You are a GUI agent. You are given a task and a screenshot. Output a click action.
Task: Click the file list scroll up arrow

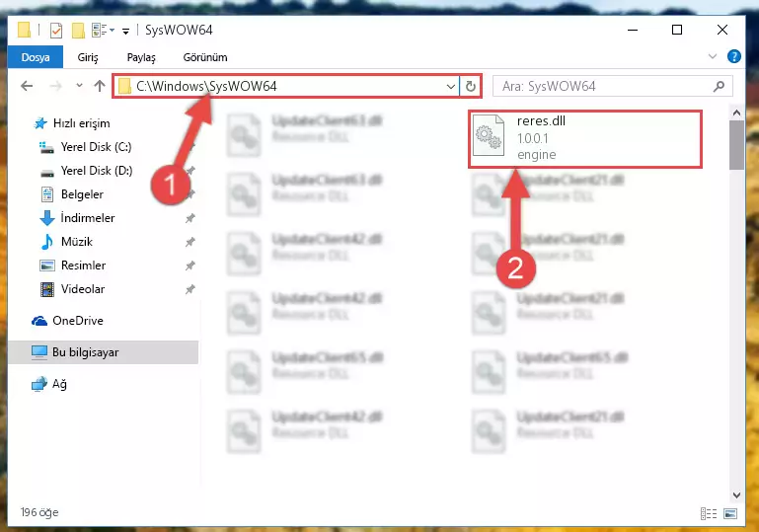(736, 113)
